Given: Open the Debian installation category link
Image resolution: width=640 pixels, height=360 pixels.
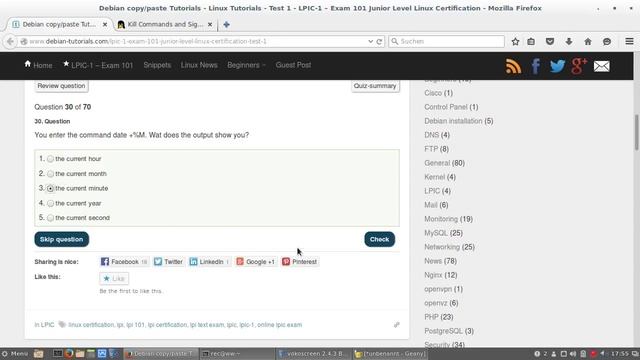Looking at the screenshot, I should 453,121.
